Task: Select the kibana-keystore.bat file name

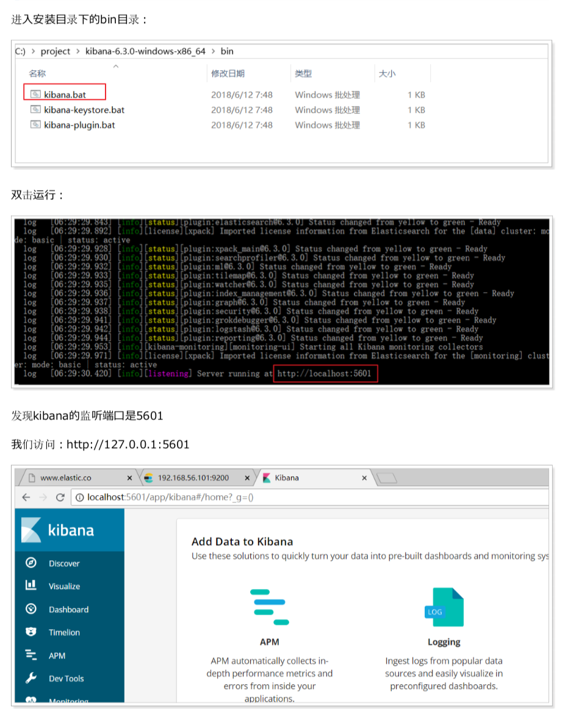Action: 84,110
